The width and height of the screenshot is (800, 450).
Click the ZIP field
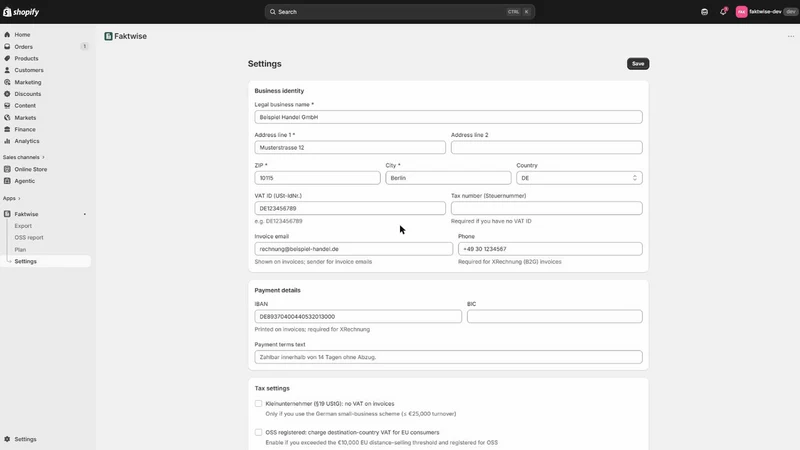[317, 178]
